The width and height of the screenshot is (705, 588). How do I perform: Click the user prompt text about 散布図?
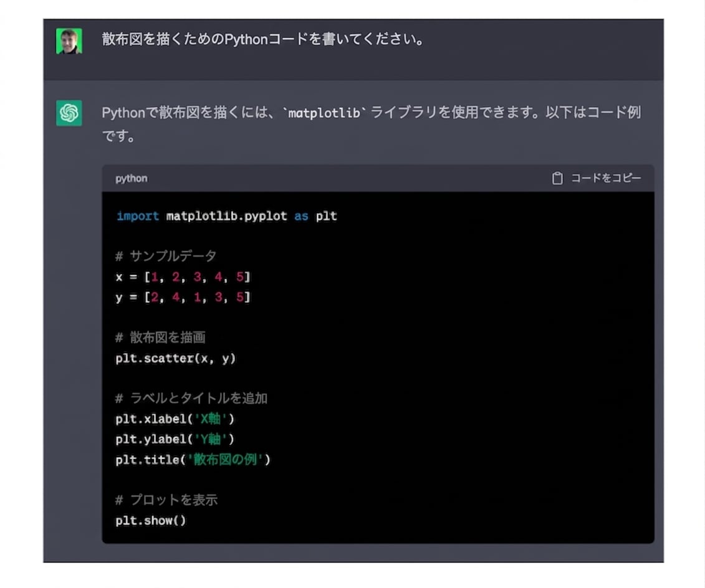(263, 39)
